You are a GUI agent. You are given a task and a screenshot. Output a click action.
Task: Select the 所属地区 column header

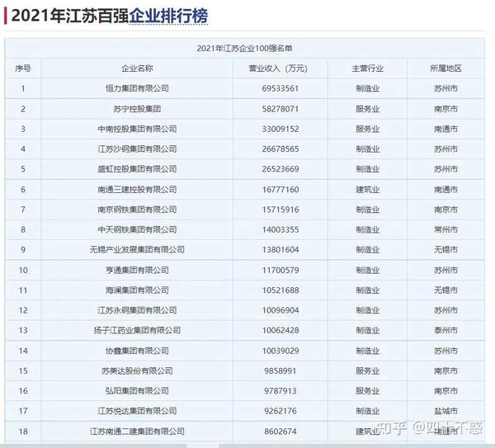point(445,68)
